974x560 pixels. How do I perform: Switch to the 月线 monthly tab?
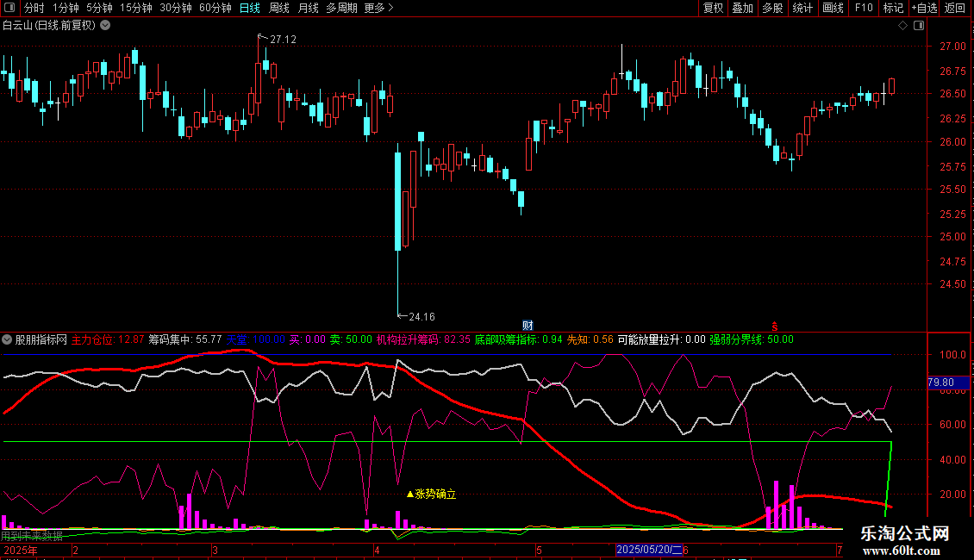[308, 8]
